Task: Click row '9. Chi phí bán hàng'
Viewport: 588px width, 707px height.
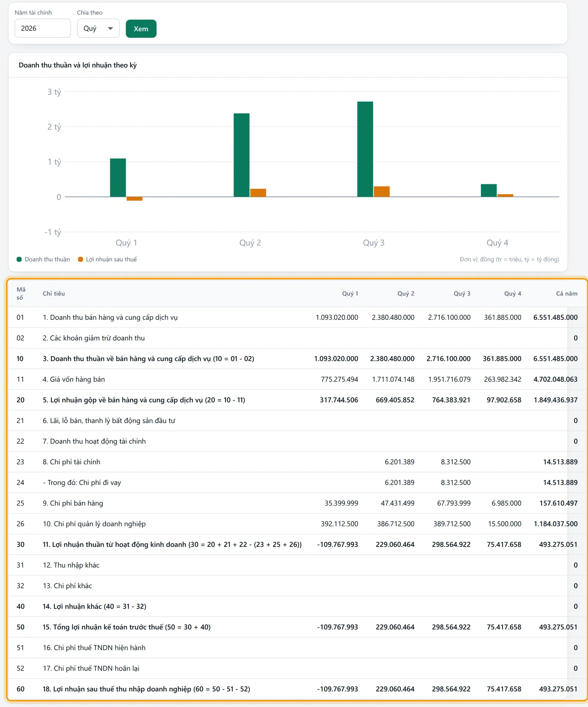Action: coord(297,503)
